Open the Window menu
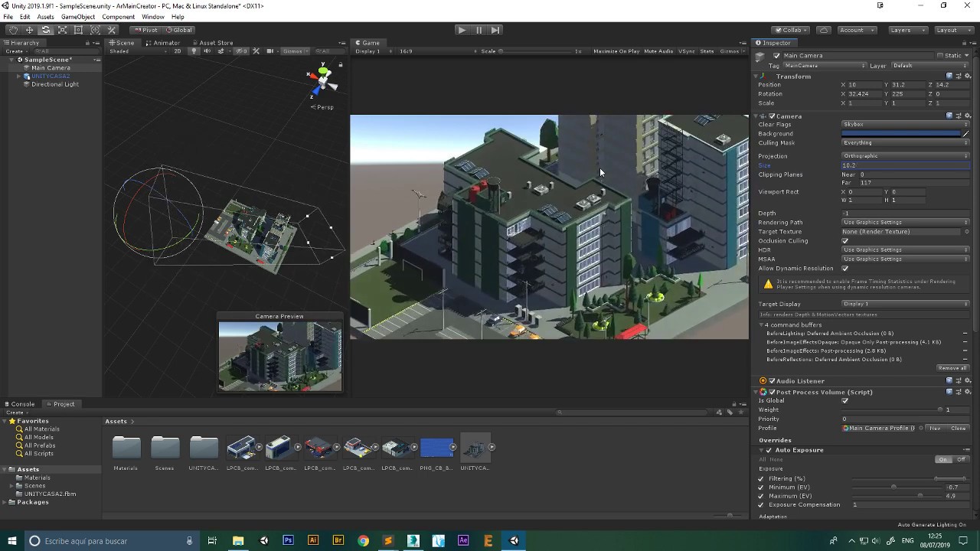980x551 pixels. (152, 17)
